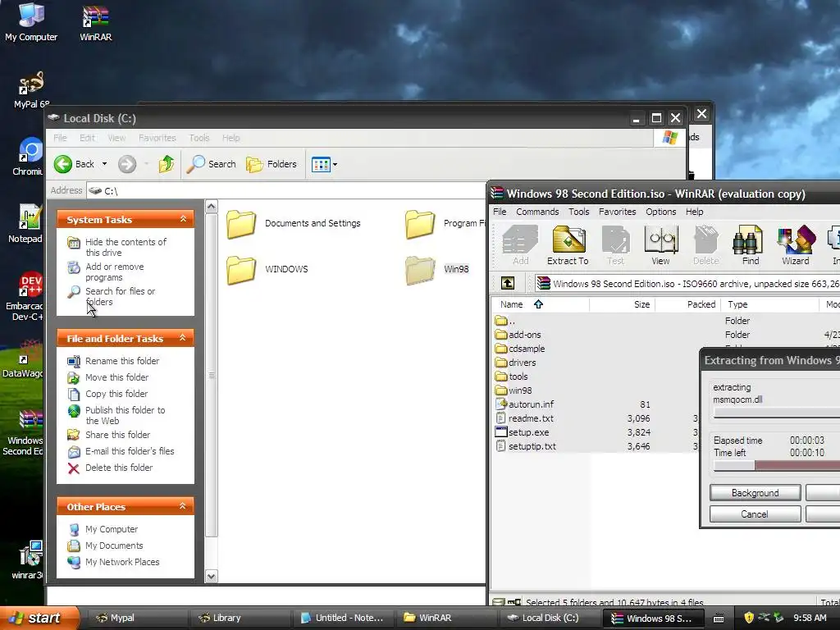Select the Chromium desktop shortcut

28,157
